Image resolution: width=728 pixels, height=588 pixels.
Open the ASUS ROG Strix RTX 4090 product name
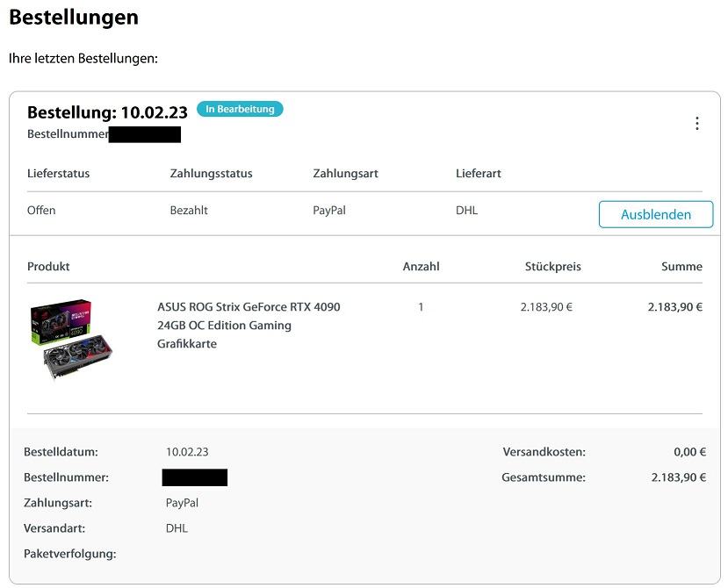coord(249,325)
